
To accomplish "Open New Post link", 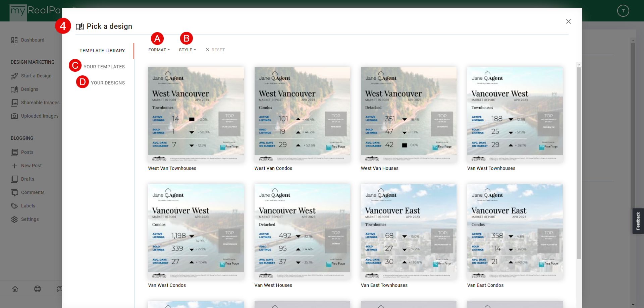I will [x=31, y=166].
